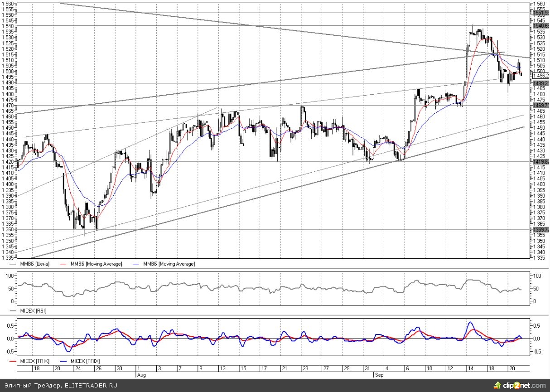This screenshot has width=550, height=392.
Task: Select date 30 on the time axis
Action: click(x=119, y=369)
